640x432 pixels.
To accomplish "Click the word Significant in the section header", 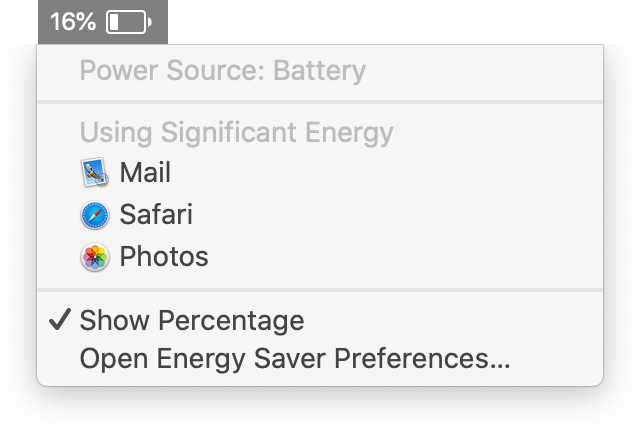I will pos(229,133).
